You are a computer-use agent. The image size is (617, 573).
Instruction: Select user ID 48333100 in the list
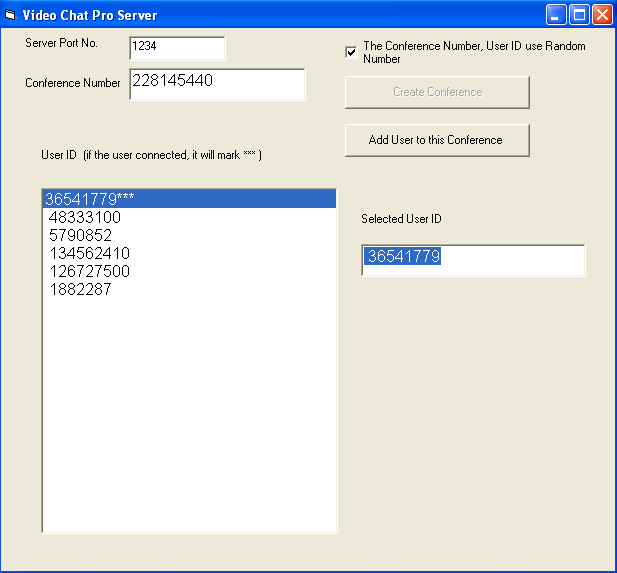pyautogui.click(x=85, y=217)
